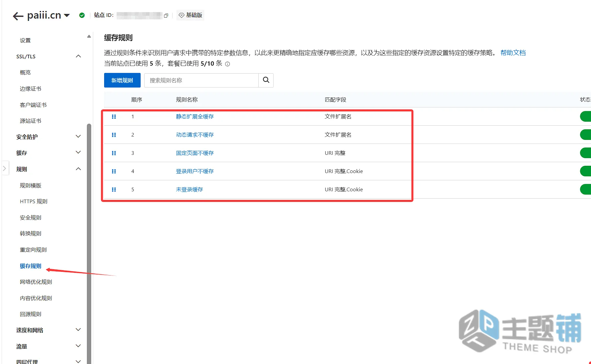Click the 基础版 plan badge
Screen dimensions: 591x364
click(190, 15)
